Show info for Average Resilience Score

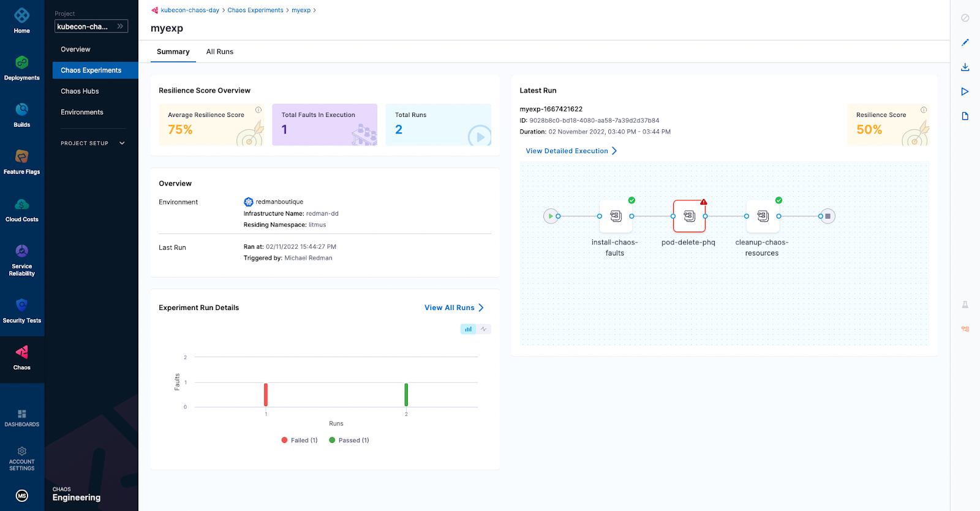(x=258, y=110)
